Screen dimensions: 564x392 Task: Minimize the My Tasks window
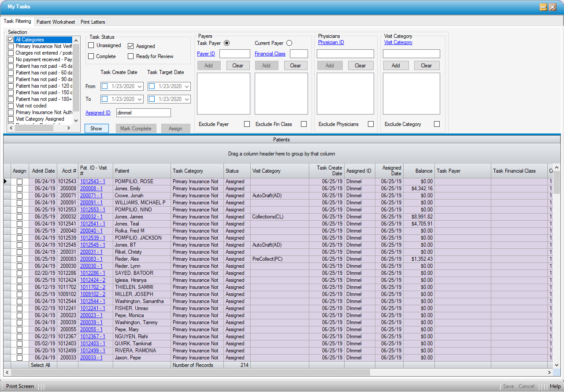543,7
